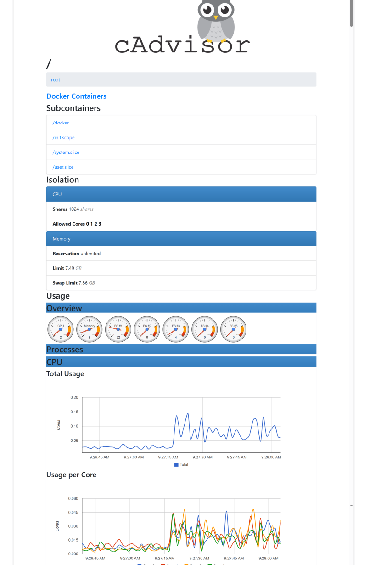Image resolution: width=392 pixels, height=565 pixels.
Task: Open the /system.slice subcontainer
Action: (x=66, y=153)
